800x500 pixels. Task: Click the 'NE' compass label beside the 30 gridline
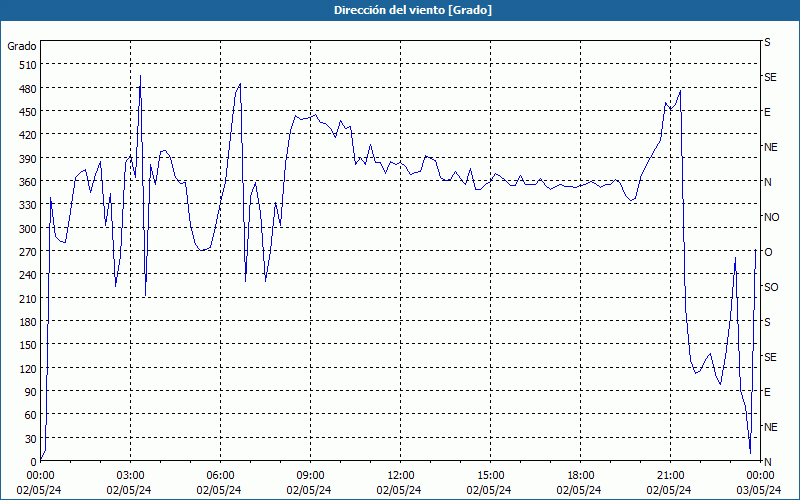tap(771, 427)
